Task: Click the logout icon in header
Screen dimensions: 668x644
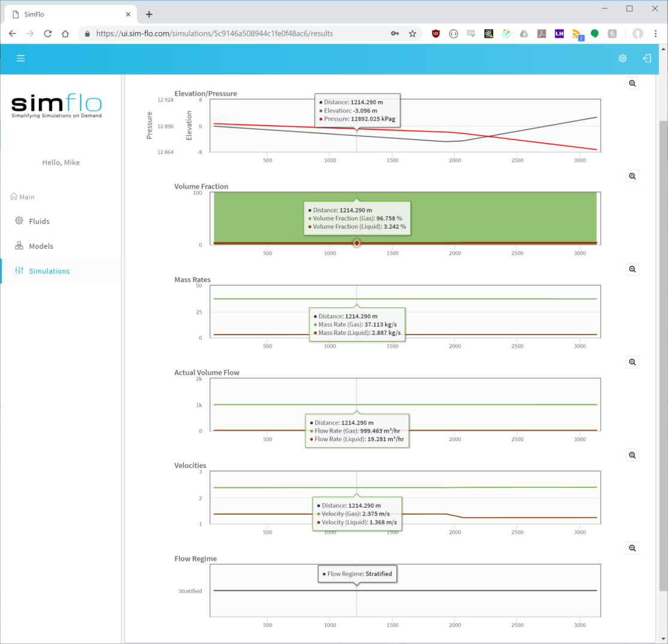Action: click(647, 58)
